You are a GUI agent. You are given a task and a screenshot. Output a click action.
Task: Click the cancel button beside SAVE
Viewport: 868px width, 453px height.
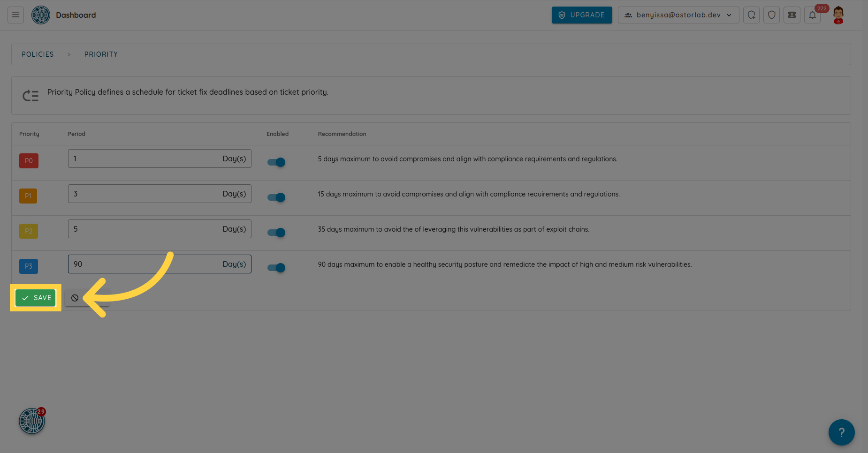(75, 298)
